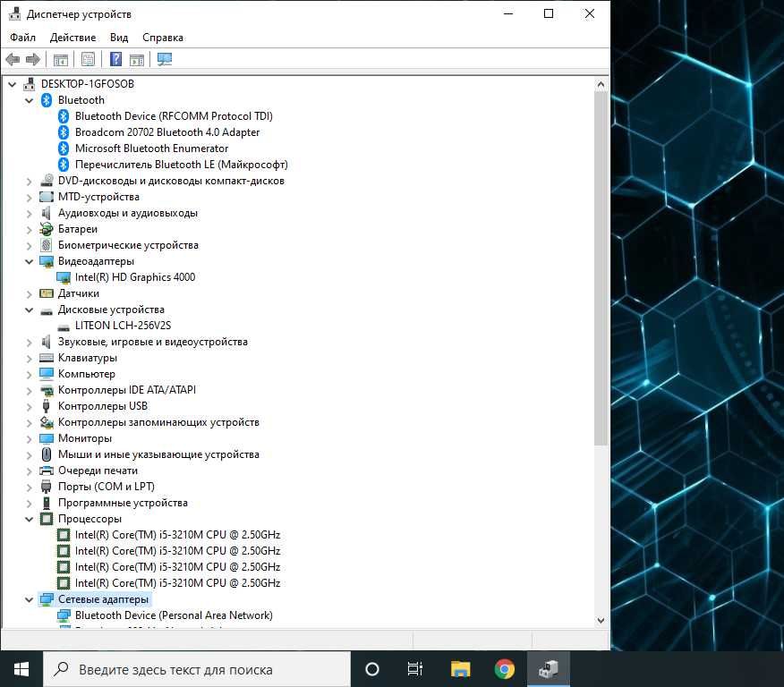The width and height of the screenshot is (784, 687).
Task: Select Bluetooth Device (RFCOMM Protocol TDI)
Action: coord(174,116)
